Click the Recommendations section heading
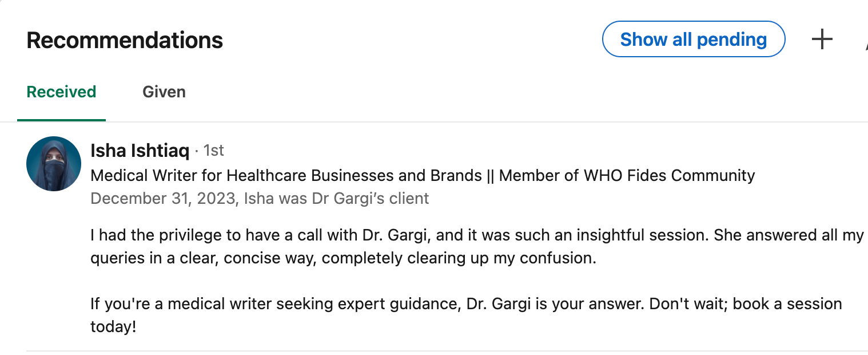The image size is (868, 355). pyautogui.click(x=125, y=41)
